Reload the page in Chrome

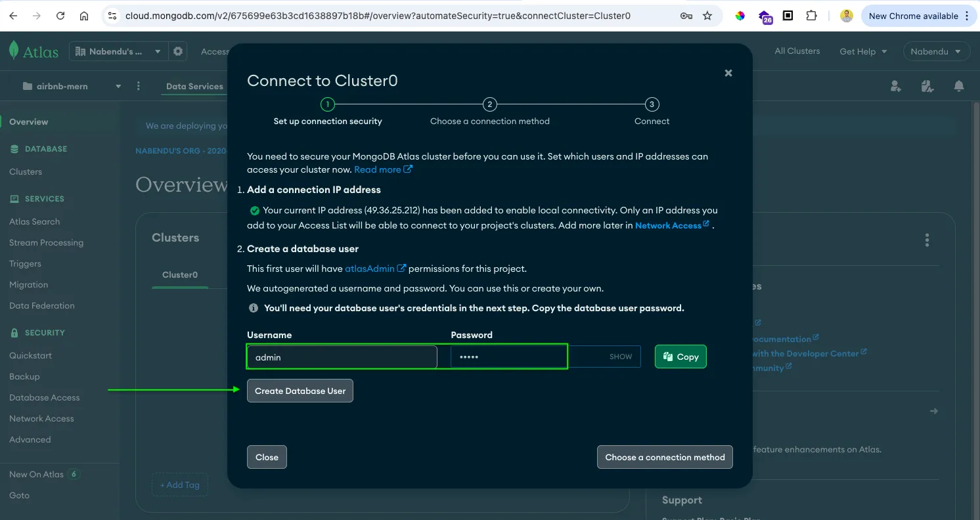coord(60,16)
